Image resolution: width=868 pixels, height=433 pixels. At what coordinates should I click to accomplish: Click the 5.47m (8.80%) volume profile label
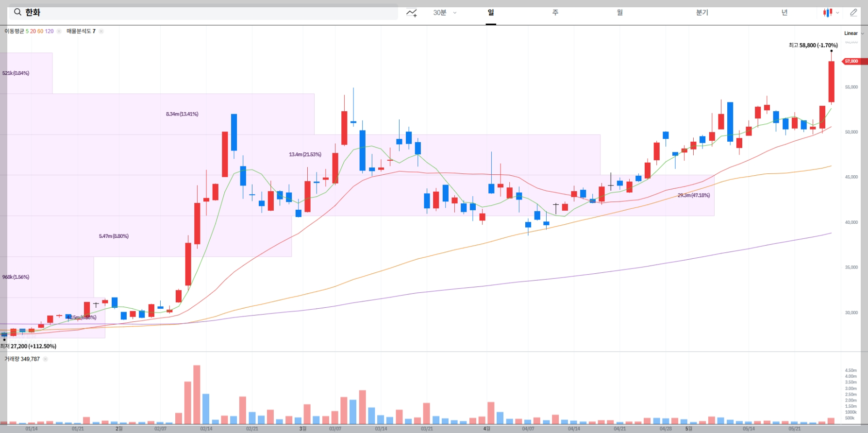(x=114, y=236)
